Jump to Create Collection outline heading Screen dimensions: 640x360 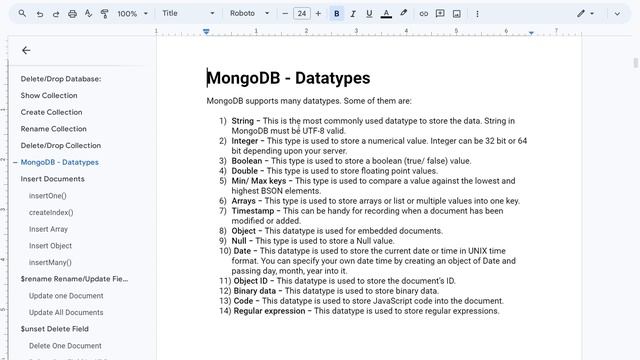(x=51, y=112)
